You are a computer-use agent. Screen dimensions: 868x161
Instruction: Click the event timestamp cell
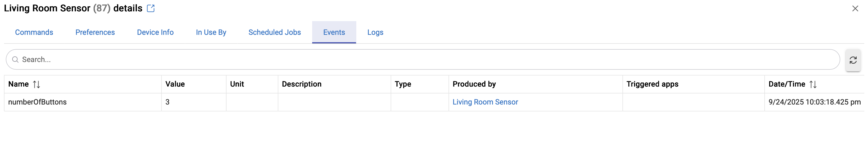point(814,102)
